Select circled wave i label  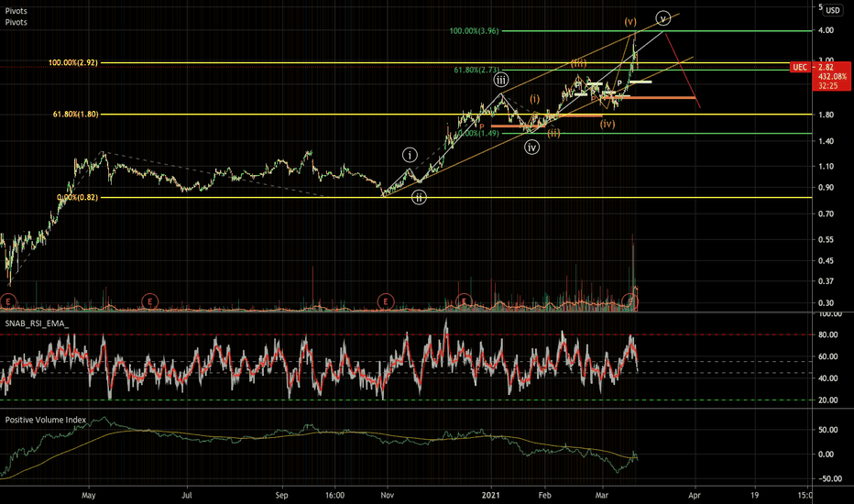click(x=410, y=155)
